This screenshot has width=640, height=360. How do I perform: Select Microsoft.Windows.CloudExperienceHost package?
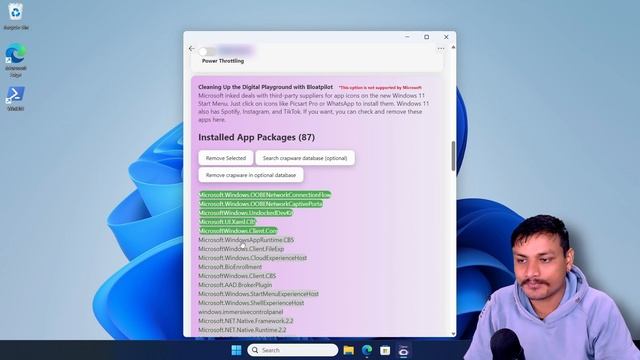(253, 258)
